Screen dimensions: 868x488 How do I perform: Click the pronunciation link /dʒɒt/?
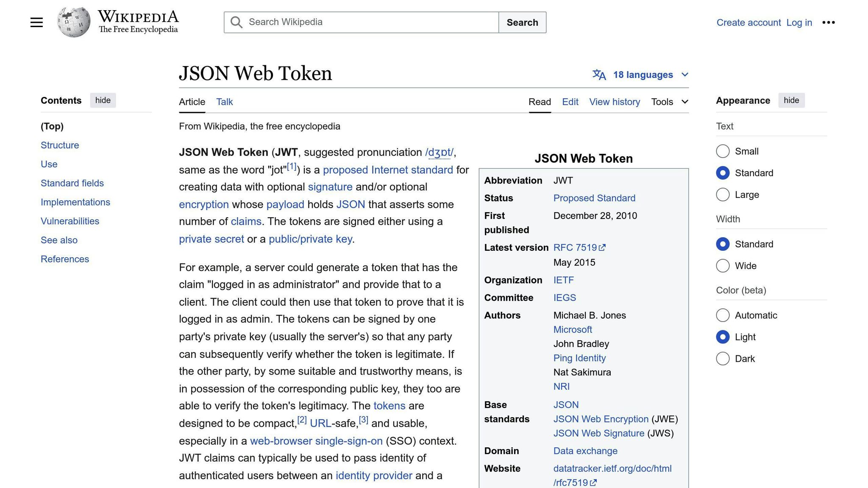point(440,152)
